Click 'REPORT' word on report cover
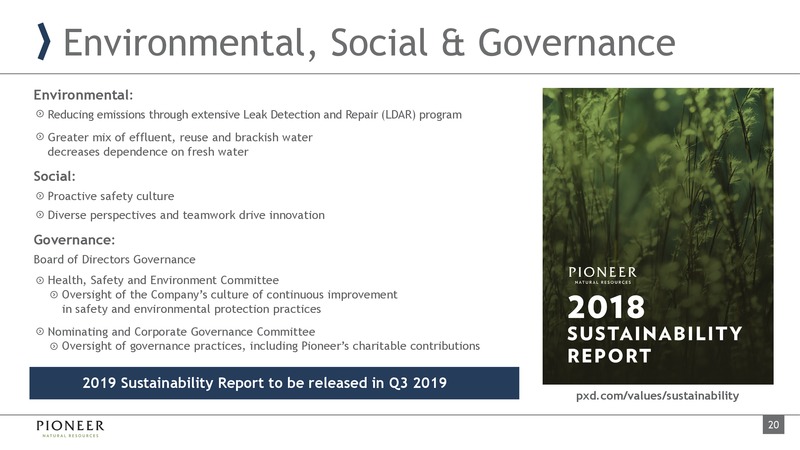Viewport: 800px width, 450px height. pos(609,356)
